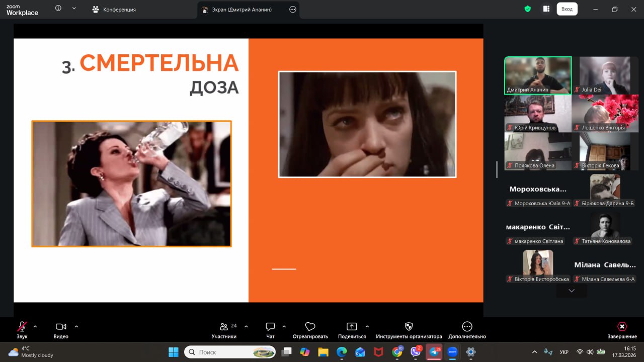Select Дмитрий Ананин's video thumbnail
Image resolution: width=644 pixels, height=362 pixels.
pos(538,74)
